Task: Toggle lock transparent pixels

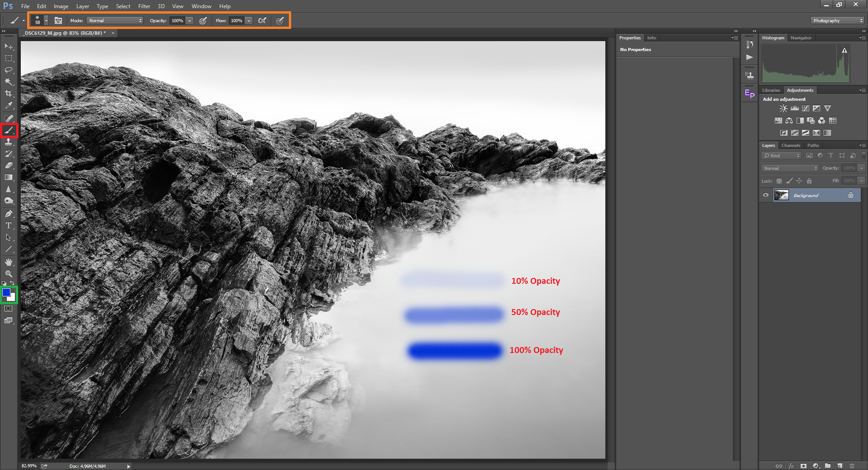Action: [x=779, y=181]
